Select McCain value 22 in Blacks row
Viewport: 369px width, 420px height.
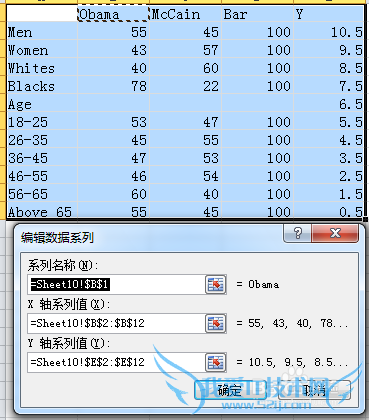pos(186,86)
